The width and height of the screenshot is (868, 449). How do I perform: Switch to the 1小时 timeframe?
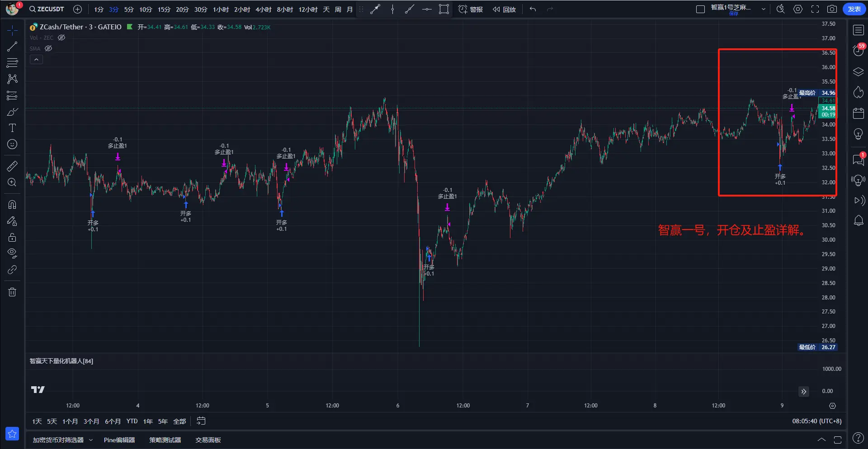tap(221, 9)
